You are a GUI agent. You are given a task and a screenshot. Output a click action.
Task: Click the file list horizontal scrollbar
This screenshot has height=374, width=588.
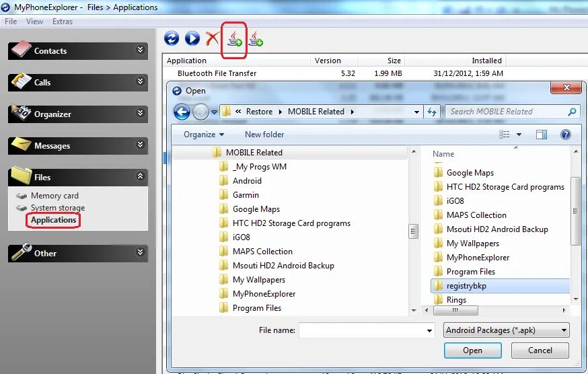(455, 310)
